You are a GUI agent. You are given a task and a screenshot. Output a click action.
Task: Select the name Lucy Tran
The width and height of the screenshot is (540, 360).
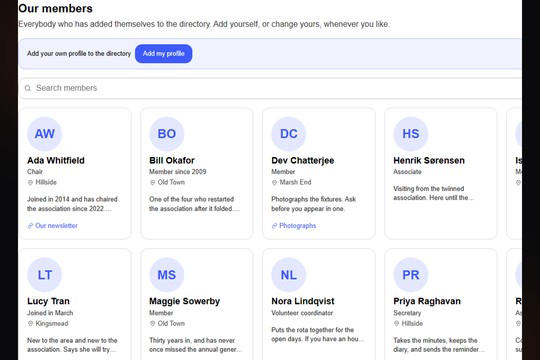click(x=49, y=301)
